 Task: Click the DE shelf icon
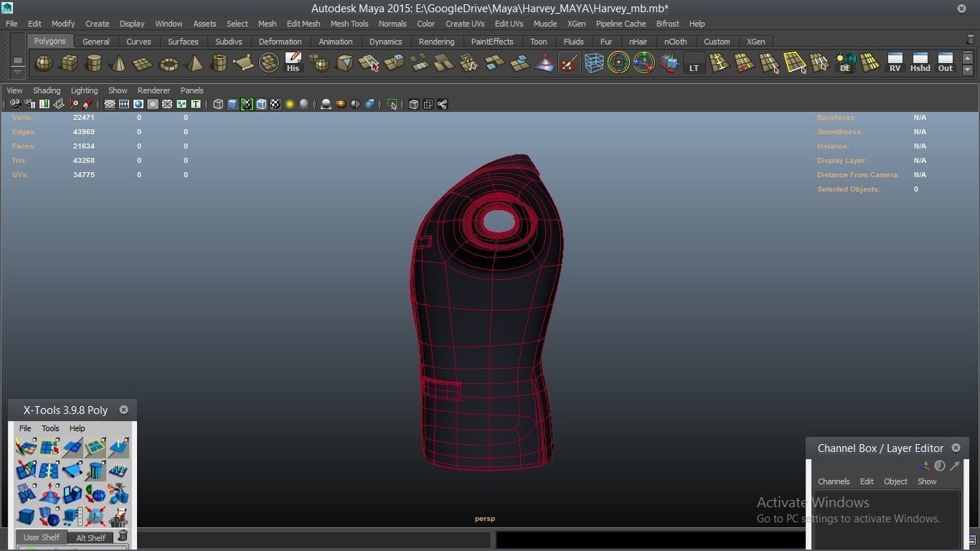(845, 63)
